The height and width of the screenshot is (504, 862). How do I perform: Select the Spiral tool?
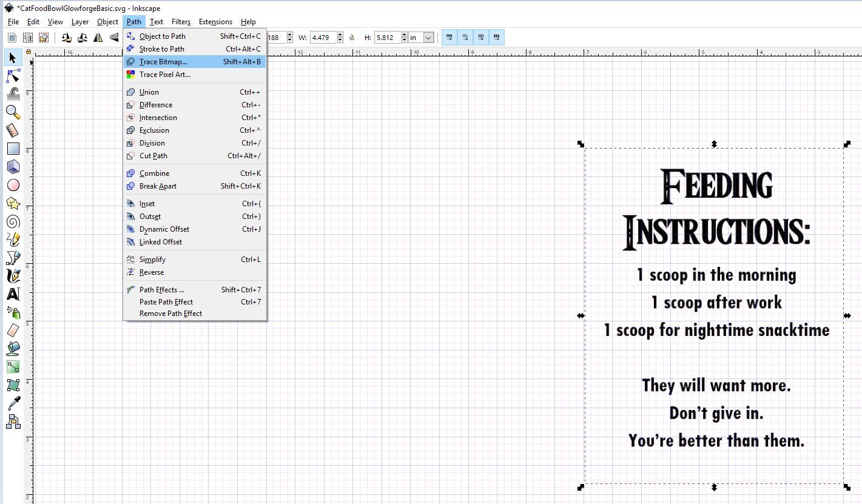(13, 221)
